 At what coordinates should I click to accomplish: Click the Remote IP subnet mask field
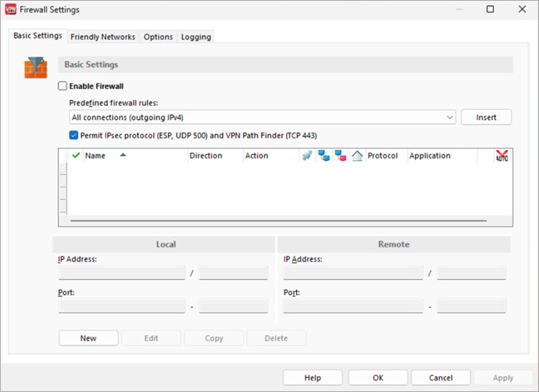pyautogui.click(x=471, y=273)
